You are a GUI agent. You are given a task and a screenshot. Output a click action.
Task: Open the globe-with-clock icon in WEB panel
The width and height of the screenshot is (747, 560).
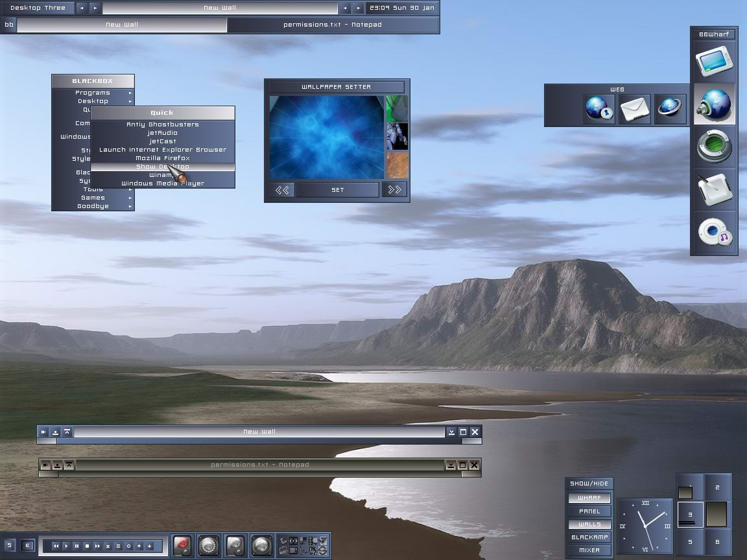pyautogui.click(x=599, y=109)
